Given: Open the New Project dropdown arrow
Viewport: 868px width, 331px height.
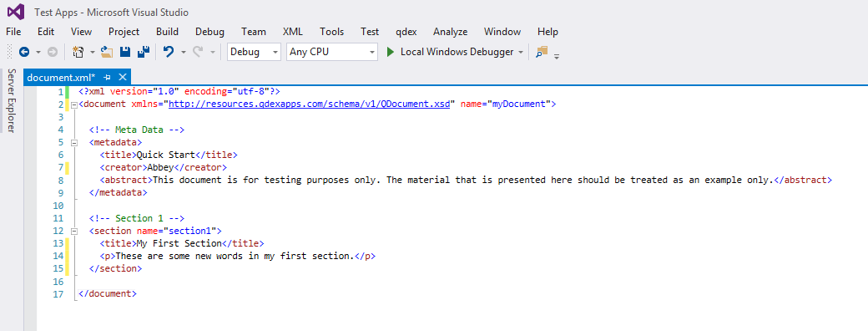Looking at the screenshot, I should coord(93,52).
